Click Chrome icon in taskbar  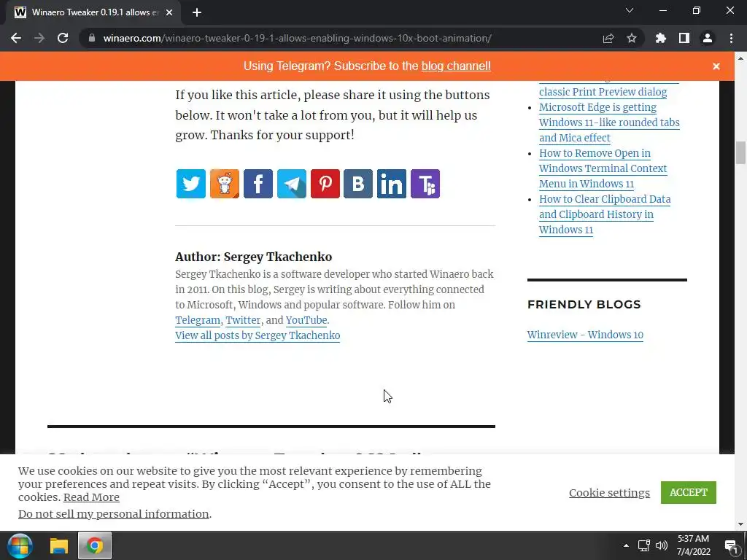click(95, 545)
